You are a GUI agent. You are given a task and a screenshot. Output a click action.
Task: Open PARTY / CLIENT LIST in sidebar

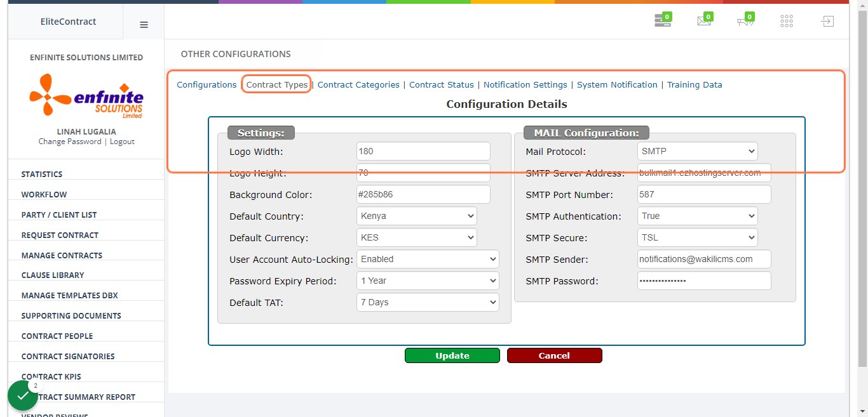point(59,215)
